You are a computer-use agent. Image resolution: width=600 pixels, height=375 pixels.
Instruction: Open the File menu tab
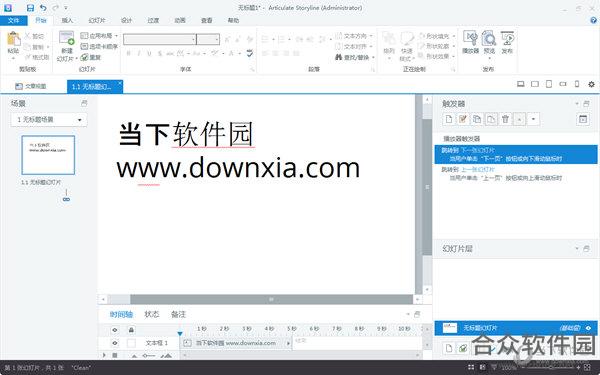pyautogui.click(x=14, y=20)
